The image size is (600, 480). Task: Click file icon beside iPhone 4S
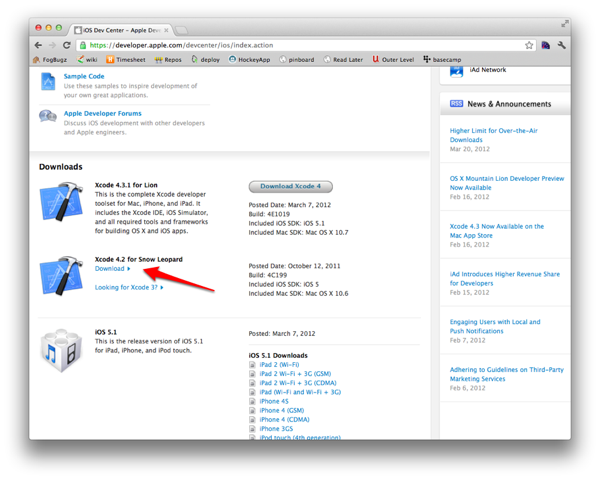pos(252,402)
